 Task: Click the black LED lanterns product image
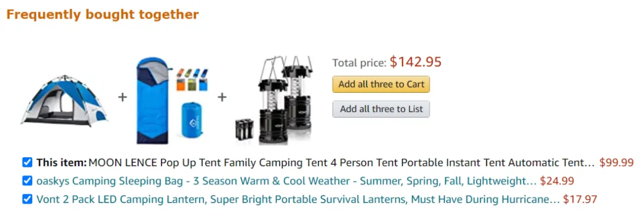coord(274,101)
